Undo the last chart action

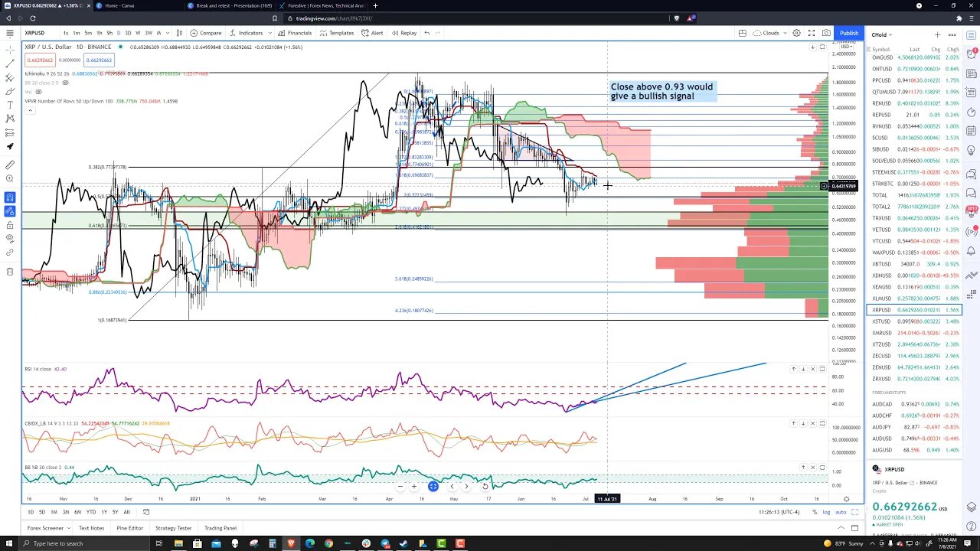(x=427, y=33)
